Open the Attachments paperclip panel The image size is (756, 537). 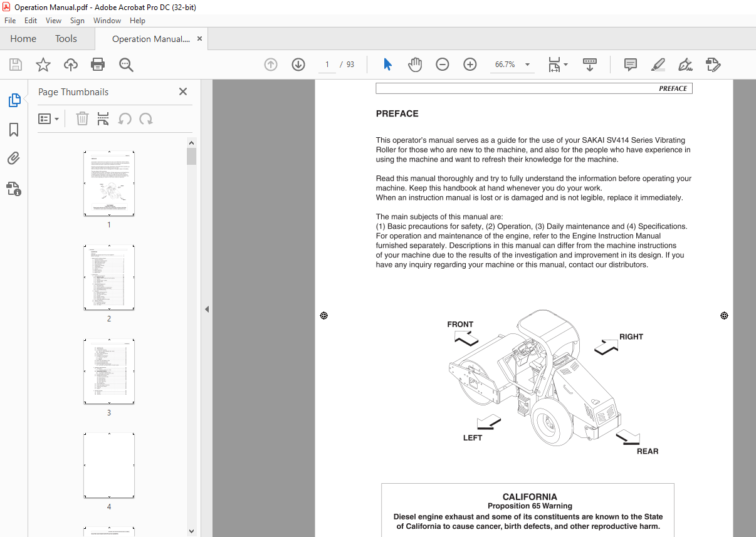pyautogui.click(x=14, y=159)
